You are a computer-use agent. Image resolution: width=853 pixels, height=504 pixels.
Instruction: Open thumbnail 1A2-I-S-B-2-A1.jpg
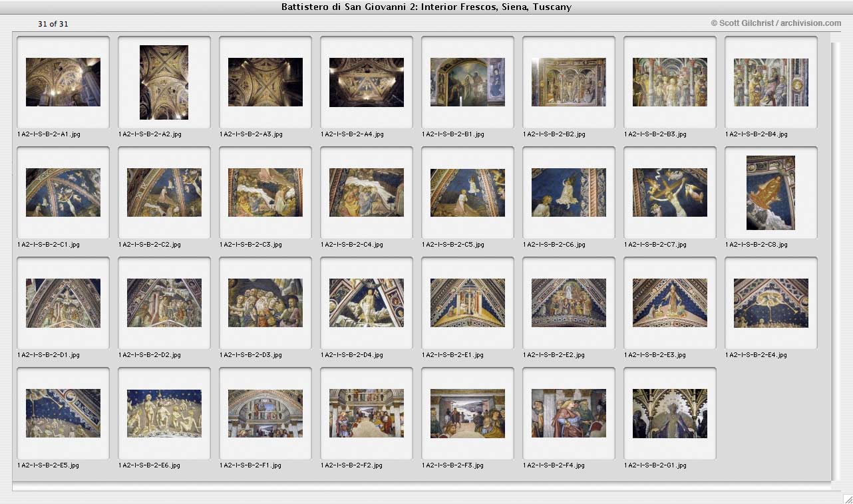63,82
